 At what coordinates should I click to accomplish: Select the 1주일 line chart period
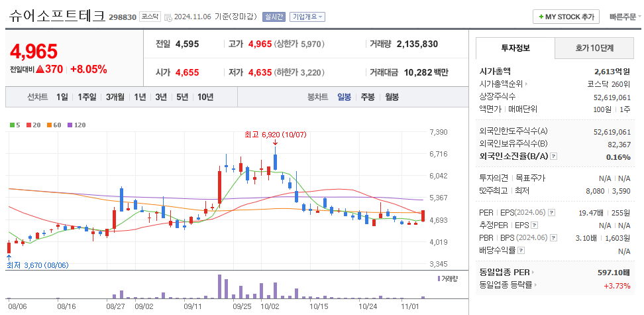(x=87, y=97)
